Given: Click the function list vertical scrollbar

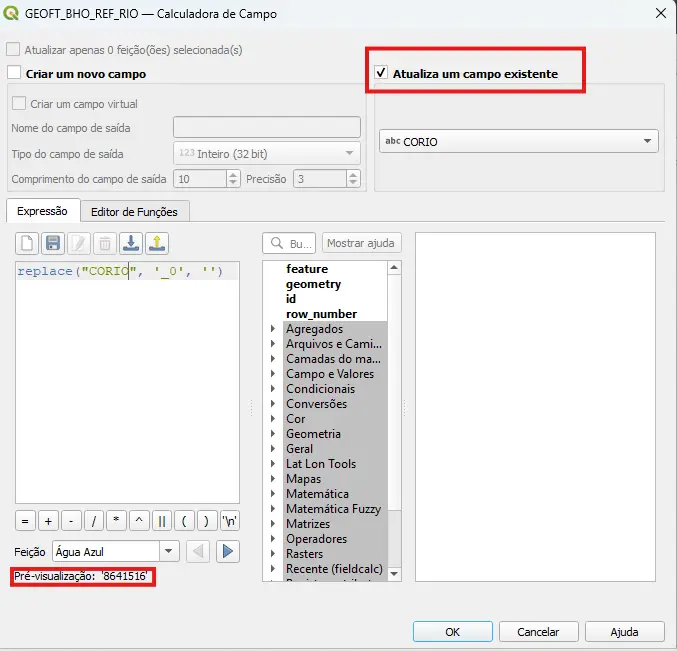Looking at the screenshot, I should pyautogui.click(x=394, y=420).
